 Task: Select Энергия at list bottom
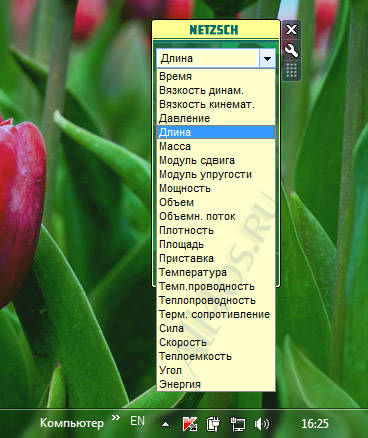tap(216, 384)
